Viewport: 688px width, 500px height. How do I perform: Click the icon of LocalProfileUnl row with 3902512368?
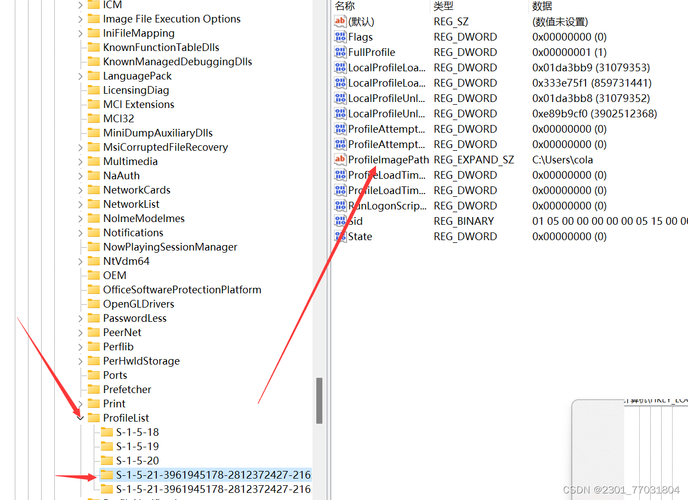(x=340, y=114)
